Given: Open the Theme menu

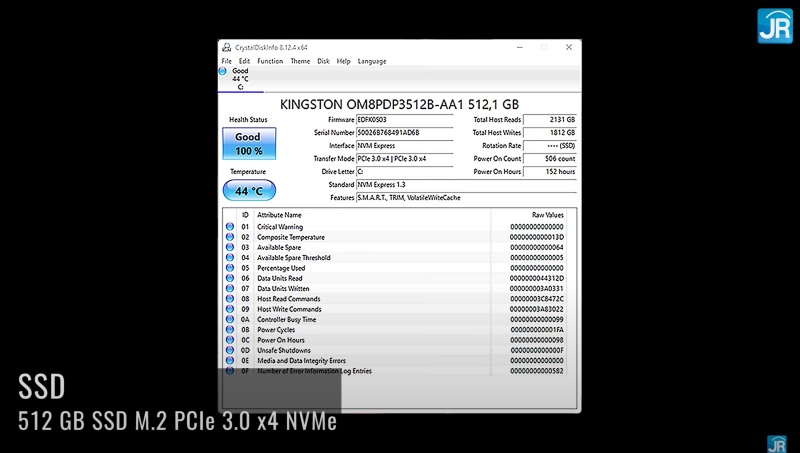Looking at the screenshot, I should [300, 61].
